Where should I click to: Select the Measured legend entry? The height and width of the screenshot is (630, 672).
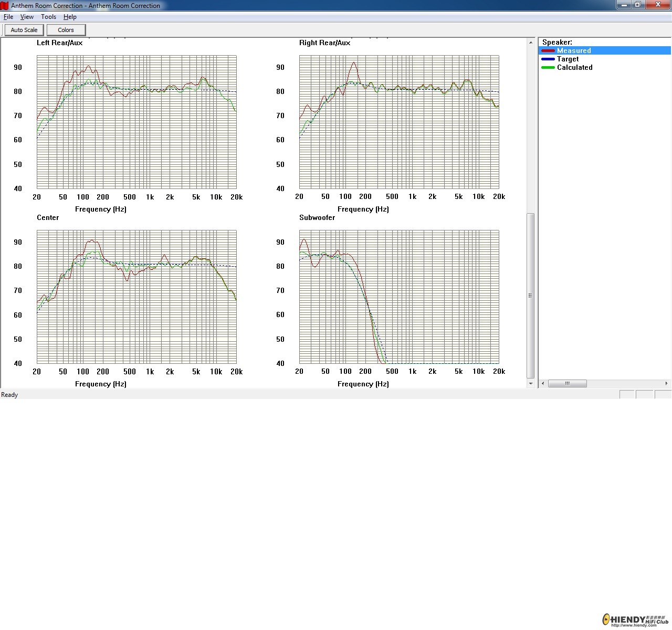click(x=574, y=51)
